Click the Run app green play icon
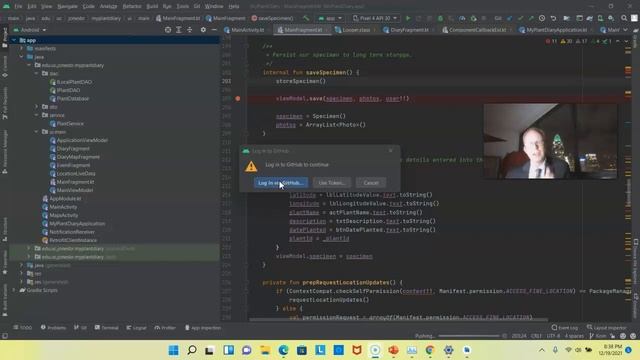Image resolution: width=640 pixels, height=360 pixels. 408,18
